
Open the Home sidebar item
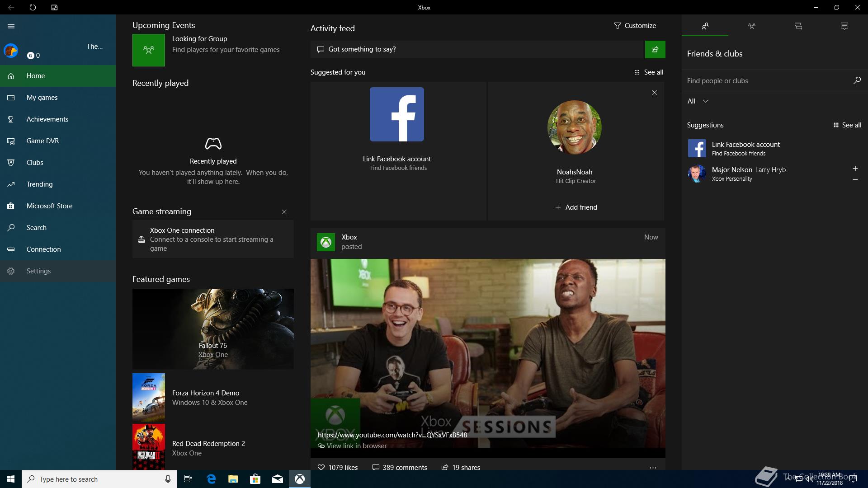(x=58, y=76)
